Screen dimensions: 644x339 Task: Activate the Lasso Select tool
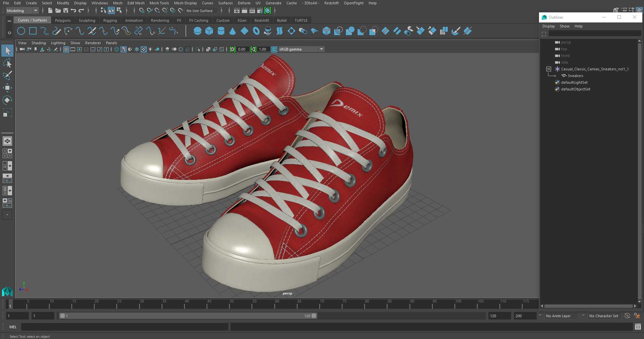point(7,63)
